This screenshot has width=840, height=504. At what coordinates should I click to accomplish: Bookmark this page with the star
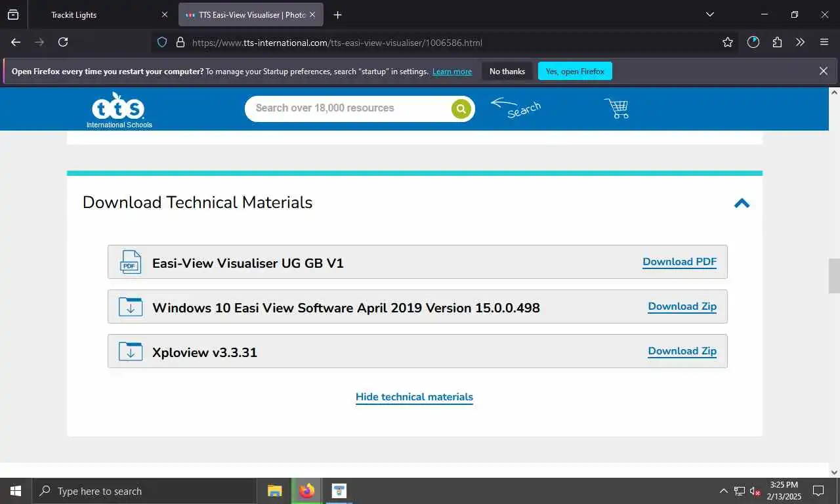(x=727, y=42)
